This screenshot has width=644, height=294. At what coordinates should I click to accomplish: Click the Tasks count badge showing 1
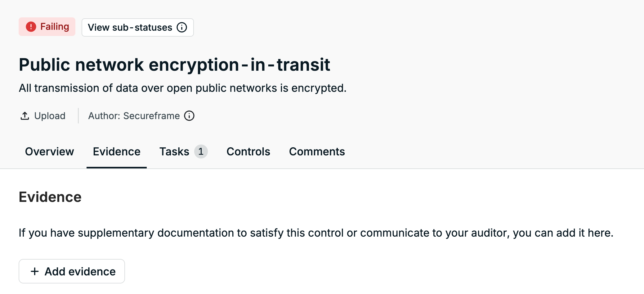[201, 151]
